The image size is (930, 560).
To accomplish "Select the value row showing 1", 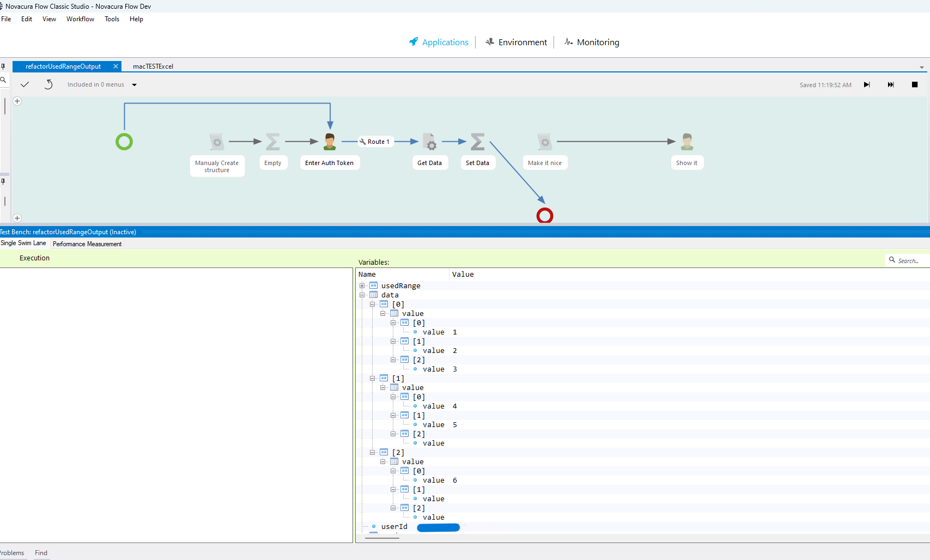I will 643,332.
